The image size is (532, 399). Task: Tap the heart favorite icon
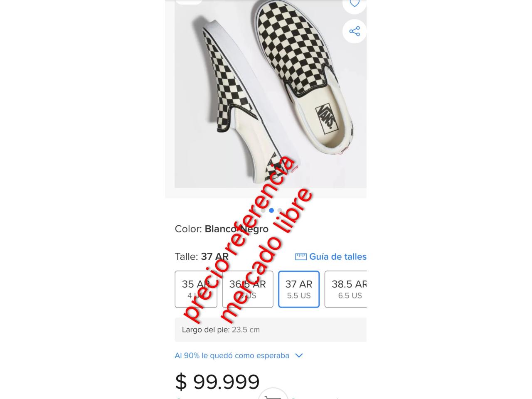[354, 3]
